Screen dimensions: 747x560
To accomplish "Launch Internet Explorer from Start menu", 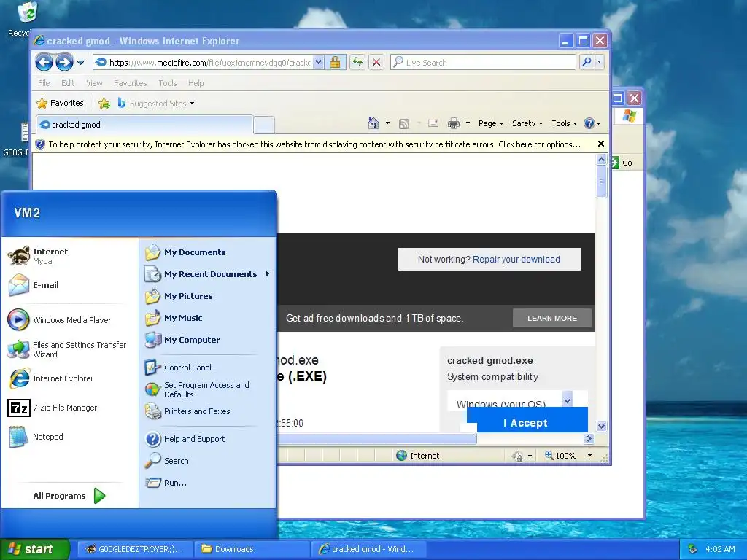I will click(70, 378).
